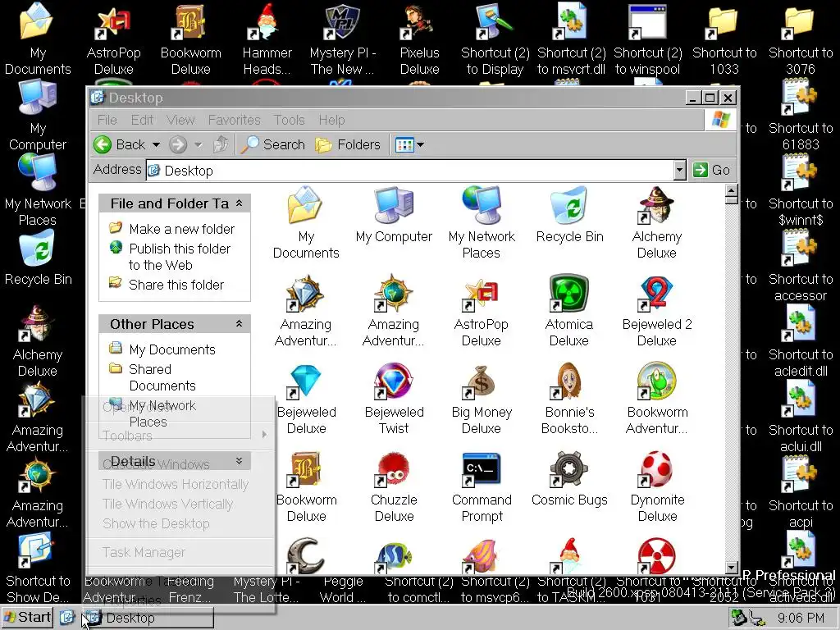Screen dimensions: 840x630
Task: Open the Tools menu
Action: [290, 120]
